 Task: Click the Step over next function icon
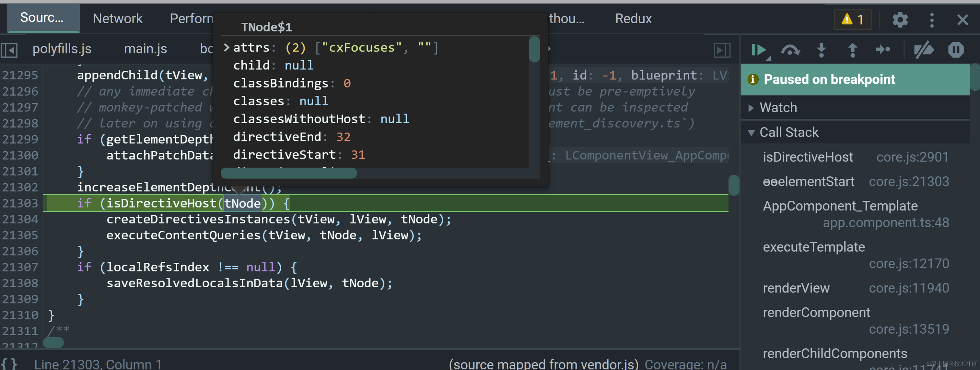[790, 50]
